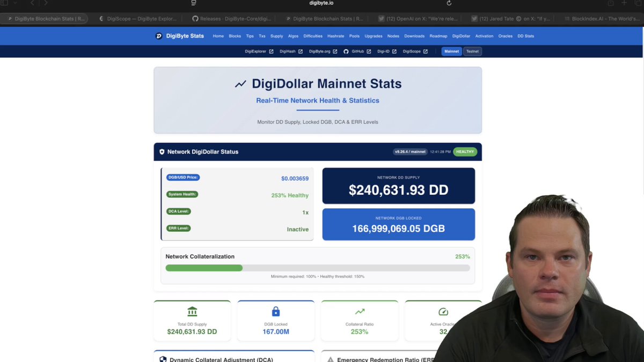Click the gauge icon in Active Oracles card
Viewport: 644px width, 362px height.
coord(443,312)
